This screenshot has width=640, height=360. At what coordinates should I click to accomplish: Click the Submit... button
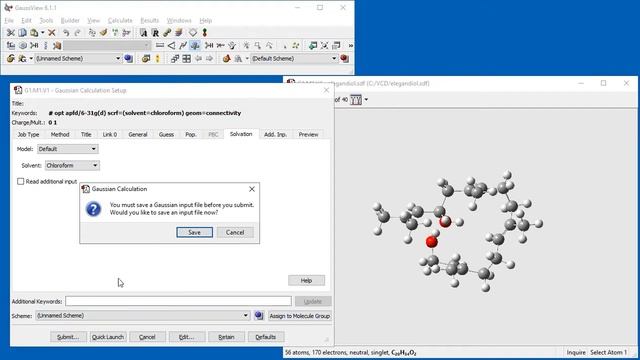tap(68, 337)
